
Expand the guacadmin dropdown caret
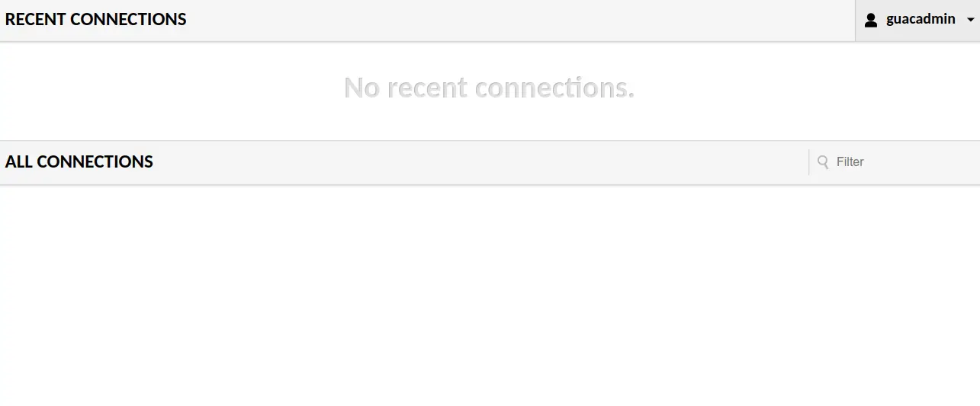(970, 21)
